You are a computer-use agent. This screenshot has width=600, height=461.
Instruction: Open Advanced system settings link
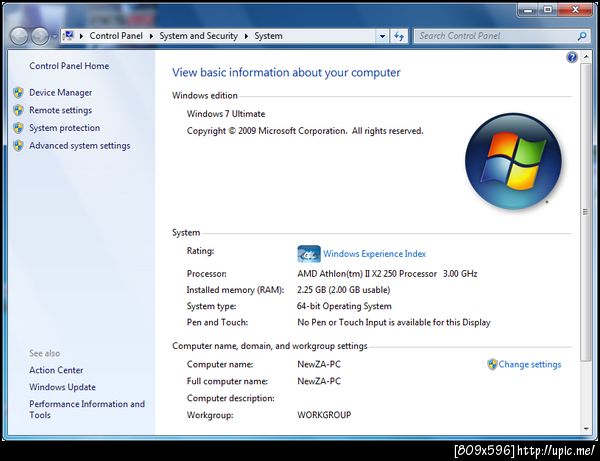(x=80, y=146)
